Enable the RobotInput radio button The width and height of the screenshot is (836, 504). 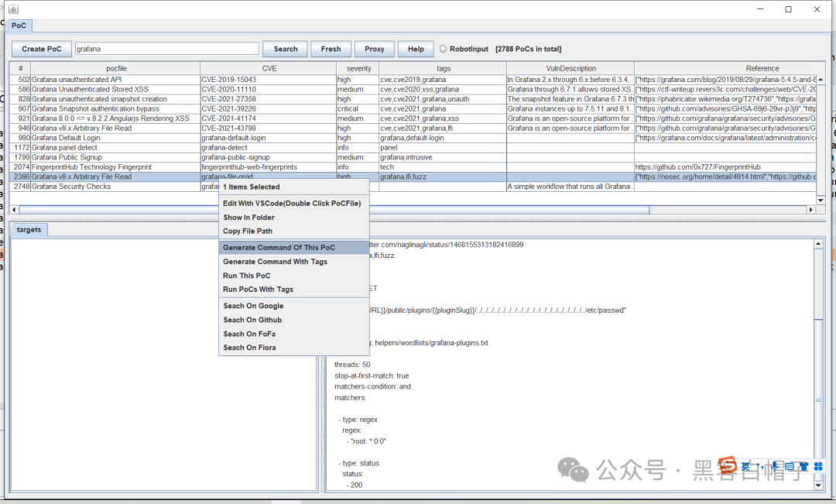pyautogui.click(x=443, y=49)
